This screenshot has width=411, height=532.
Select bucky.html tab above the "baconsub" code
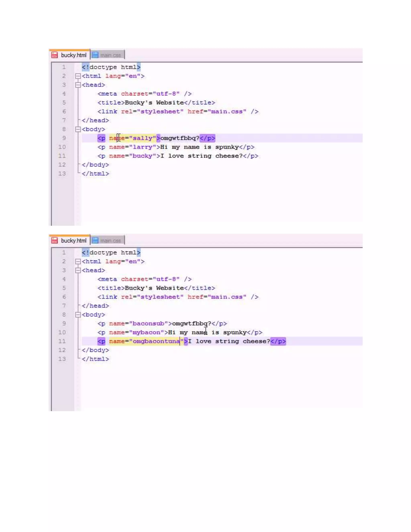[x=69, y=240]
